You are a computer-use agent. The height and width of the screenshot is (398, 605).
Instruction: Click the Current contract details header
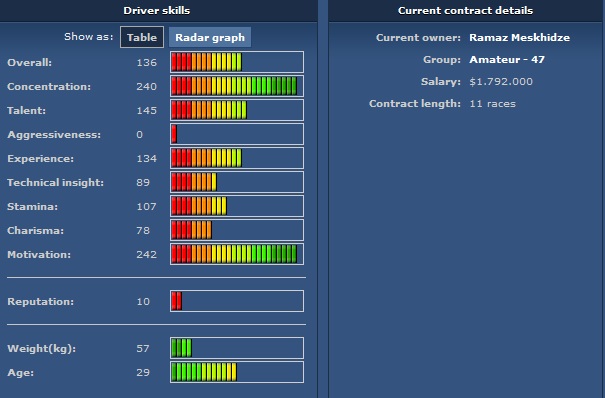[465, 10]
